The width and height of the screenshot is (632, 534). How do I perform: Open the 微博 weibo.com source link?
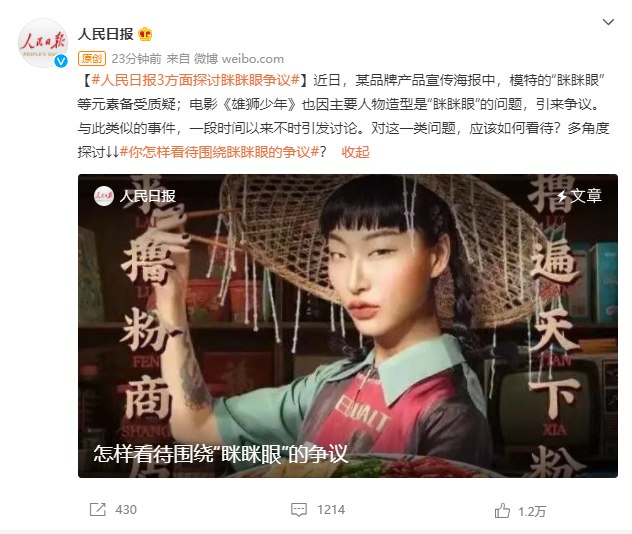(239, 59)
